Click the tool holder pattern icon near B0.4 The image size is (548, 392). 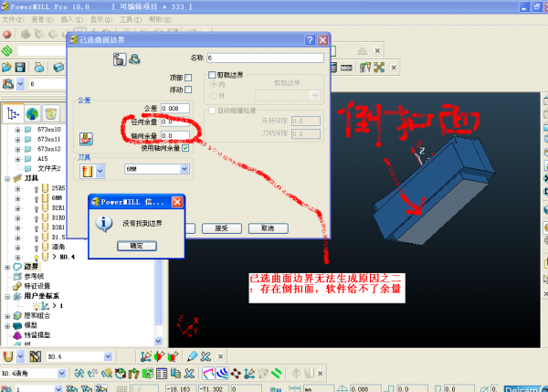pyautogui.click(x=36, y=356)
